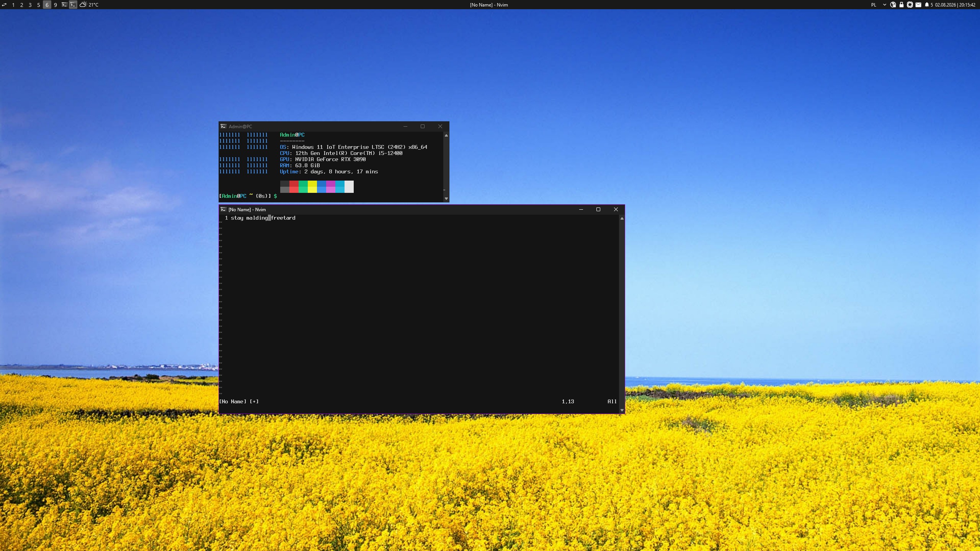Click the bright cyan color swatch

point(340,190)
